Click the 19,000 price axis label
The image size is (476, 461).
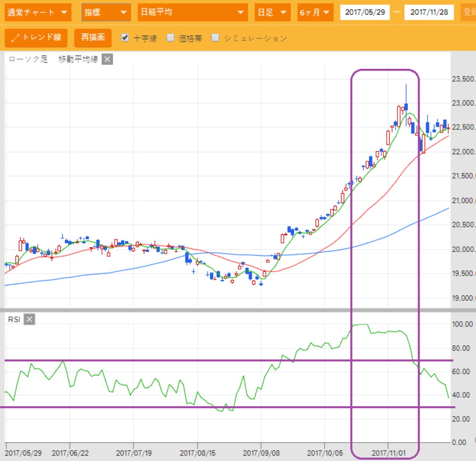(x=463, y=298)
